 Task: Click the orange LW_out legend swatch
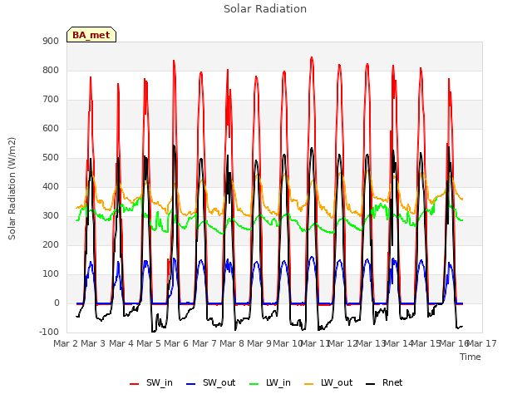click(309, 384)
